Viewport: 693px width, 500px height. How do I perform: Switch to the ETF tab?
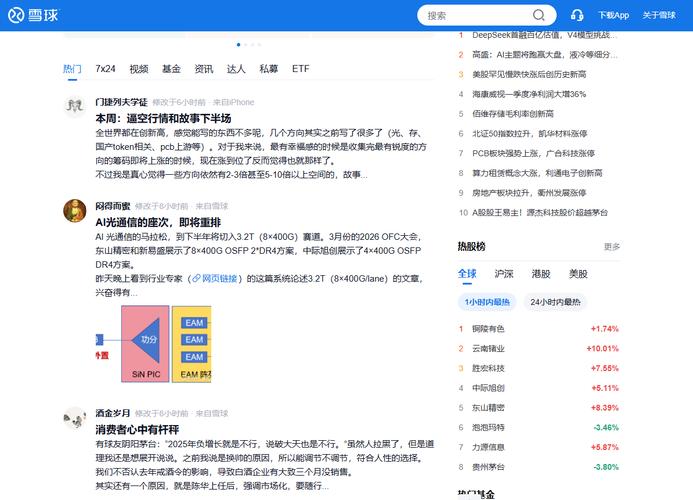click(301, 69)
